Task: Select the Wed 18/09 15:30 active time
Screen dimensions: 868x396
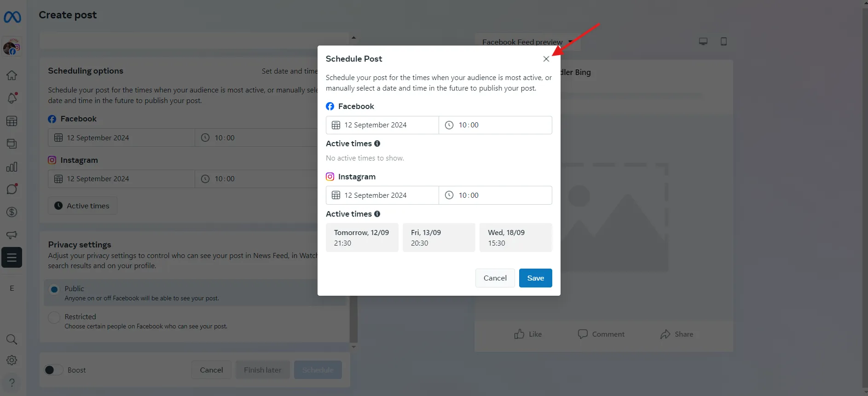Action: 515,237
